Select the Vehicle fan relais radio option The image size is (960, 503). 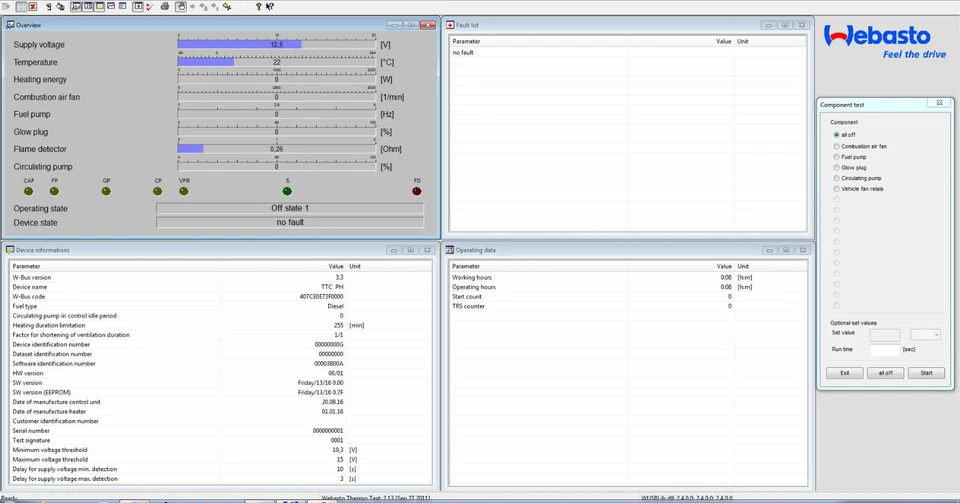tap(836, 188)
